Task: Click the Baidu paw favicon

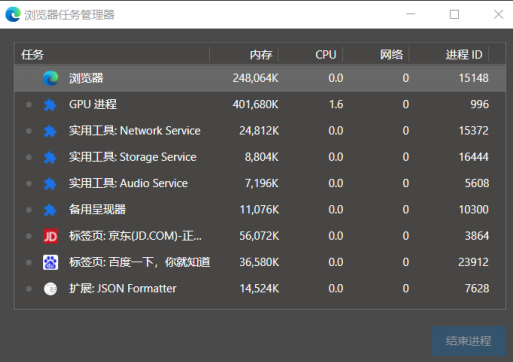Action: point(50,262)
